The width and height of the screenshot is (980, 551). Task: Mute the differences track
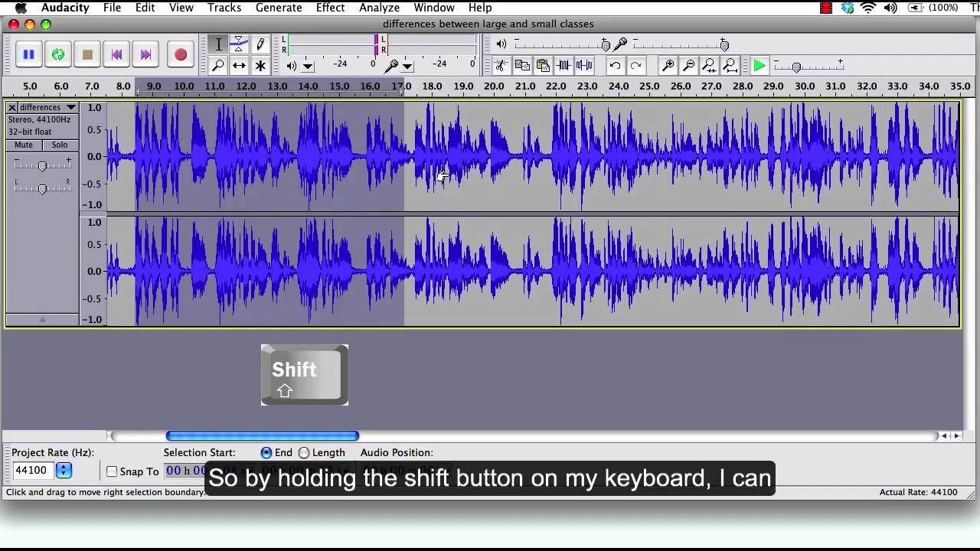pos(24,145)
